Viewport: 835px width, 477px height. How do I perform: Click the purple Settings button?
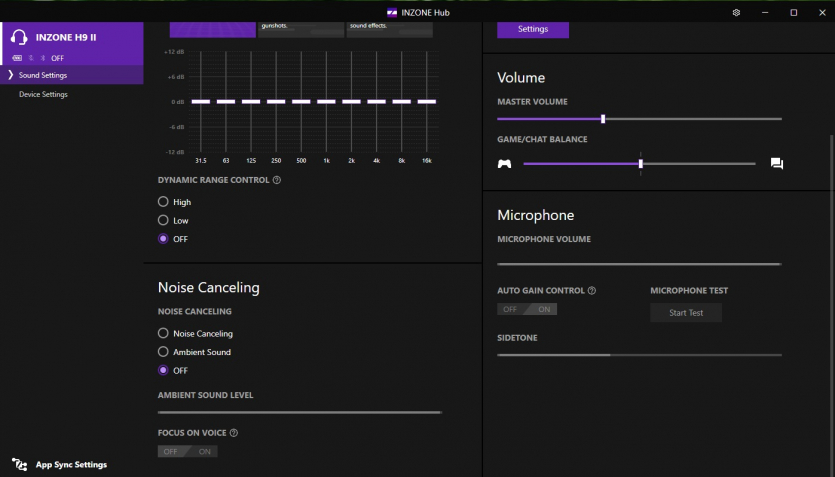pos(533,29)
